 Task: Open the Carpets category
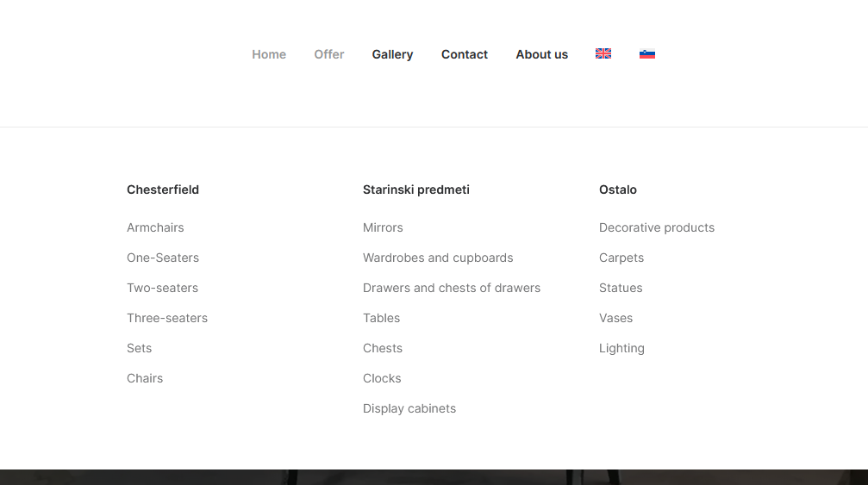[621, 258]
